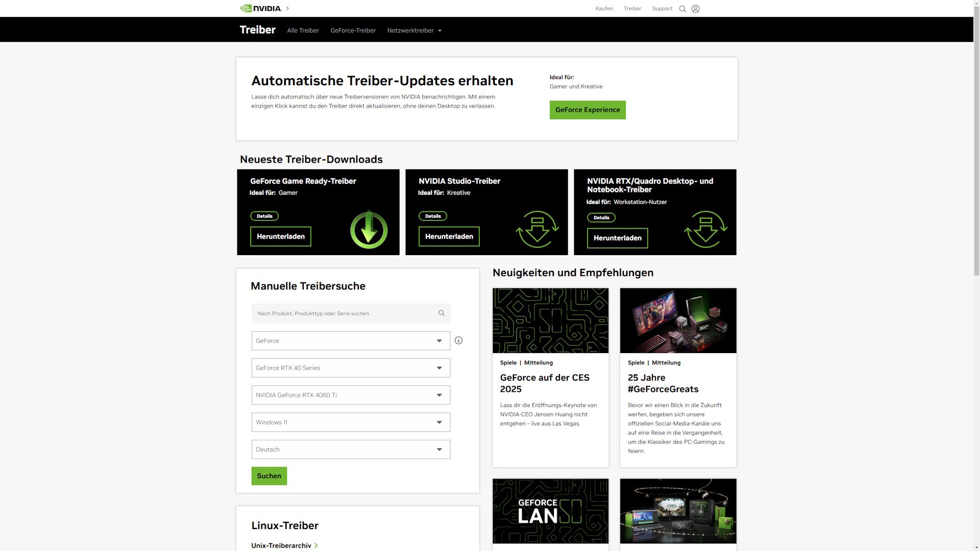Screen dimensions: 980x551
Task: Click the magnifier icon in product search field
Action: (442, 313)
